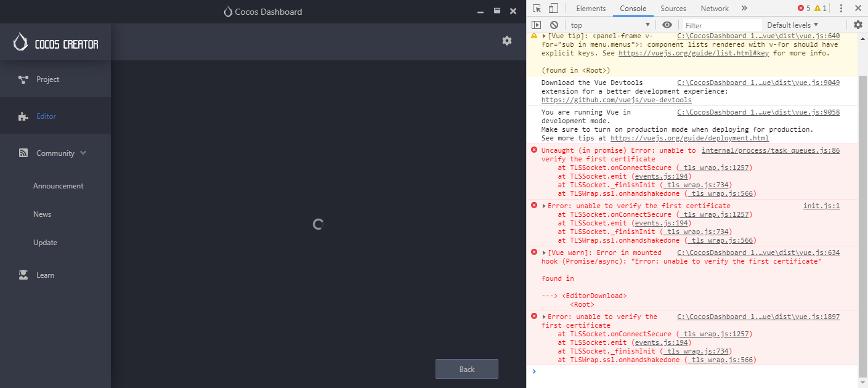This screenshot has width=868, height=388.
Task: Clear the console output
Action: [x=554, y=25]
